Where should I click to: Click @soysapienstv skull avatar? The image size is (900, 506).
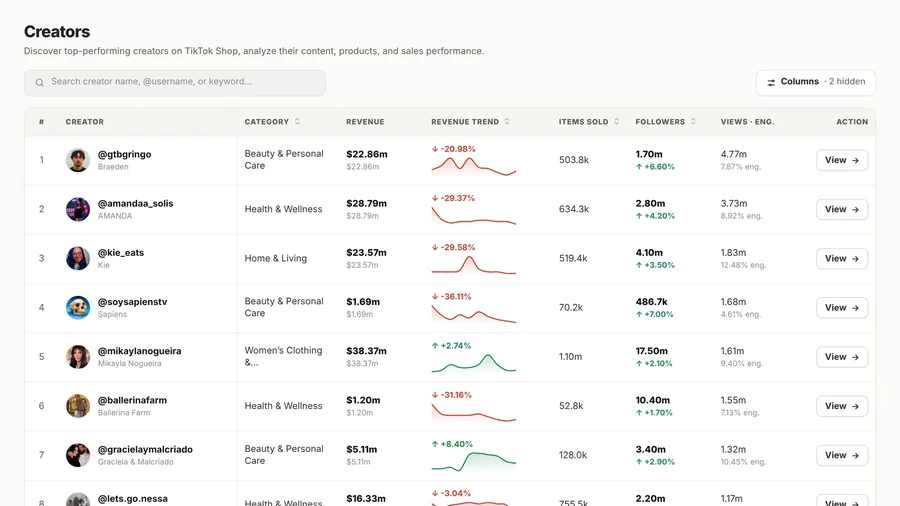(x=77, y=308)
